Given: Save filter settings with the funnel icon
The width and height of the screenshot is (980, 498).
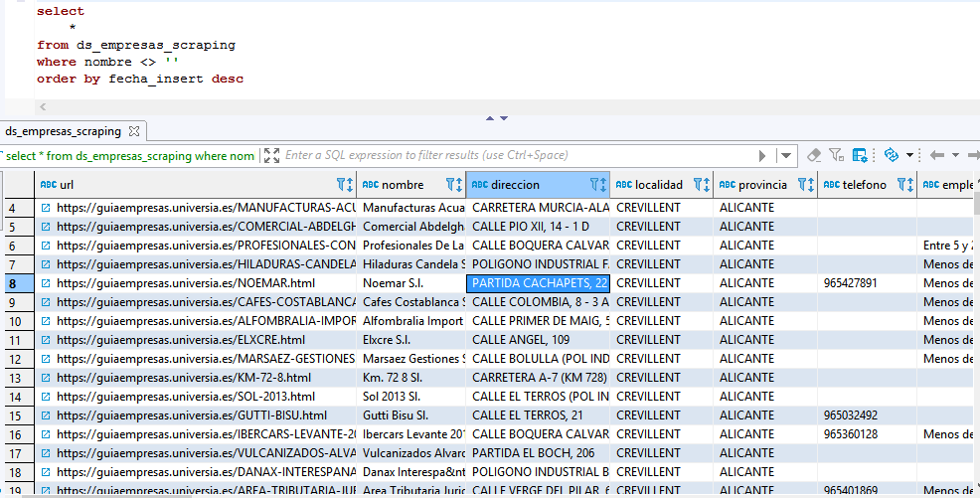Looking at the screenshot, I should point(836,155).
